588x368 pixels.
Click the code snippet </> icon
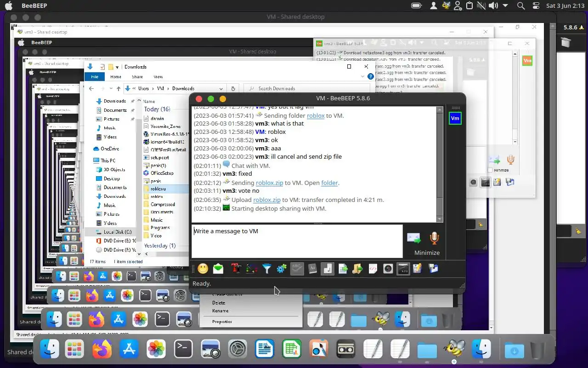(373, 269)
